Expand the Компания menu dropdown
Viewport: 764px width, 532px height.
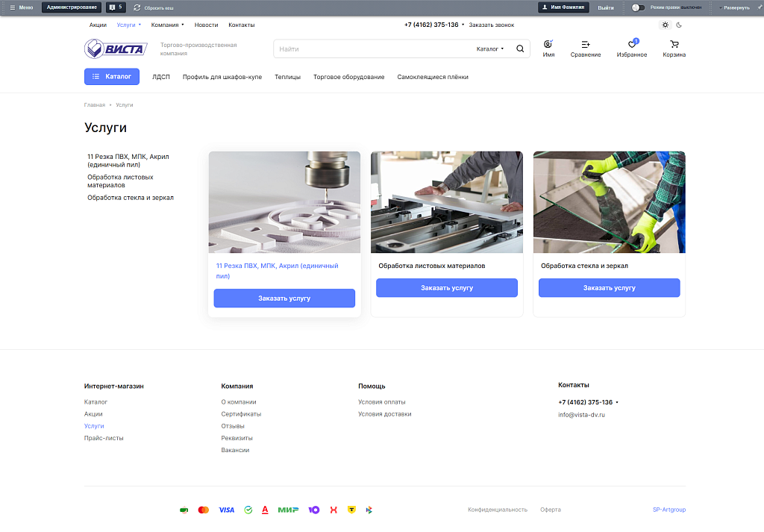pyautogui.click(x=167, y=25)
